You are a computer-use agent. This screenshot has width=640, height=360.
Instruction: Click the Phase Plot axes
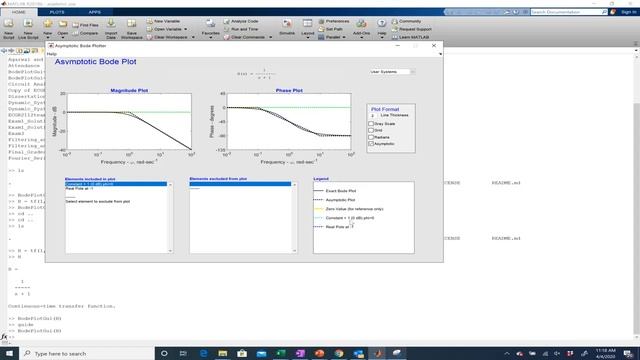[289, 121]
